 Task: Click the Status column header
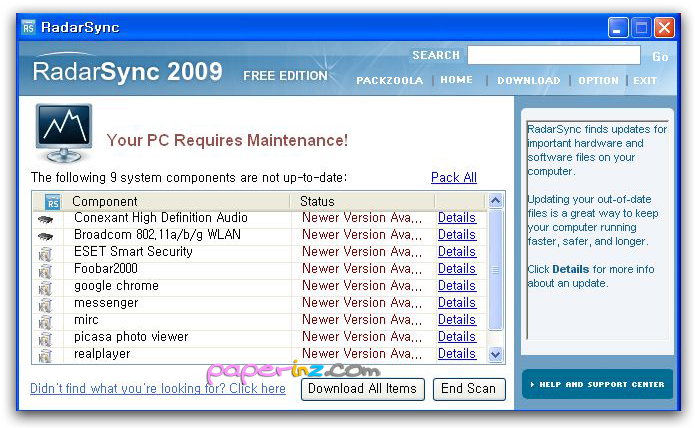[x=317, y=202]
